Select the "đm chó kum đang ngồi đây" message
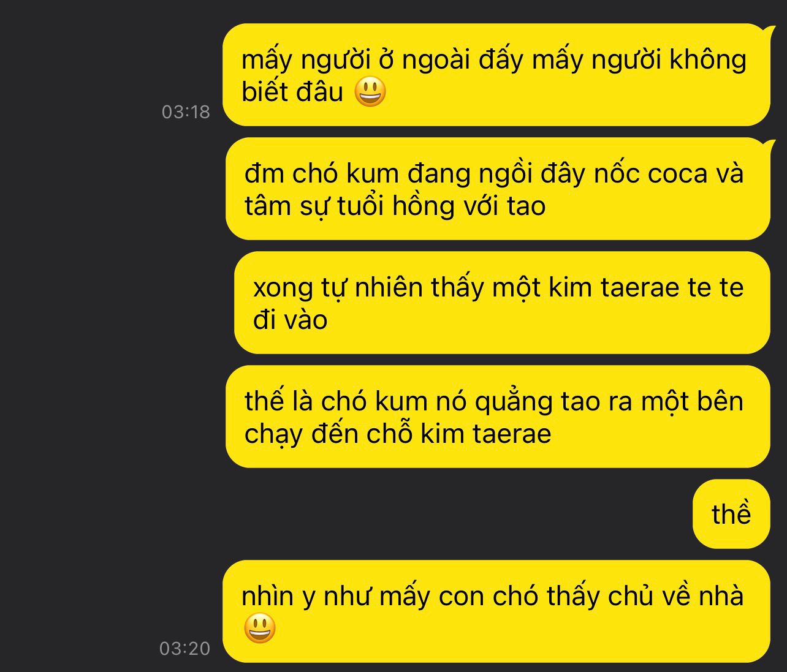 tap(498, 189)
